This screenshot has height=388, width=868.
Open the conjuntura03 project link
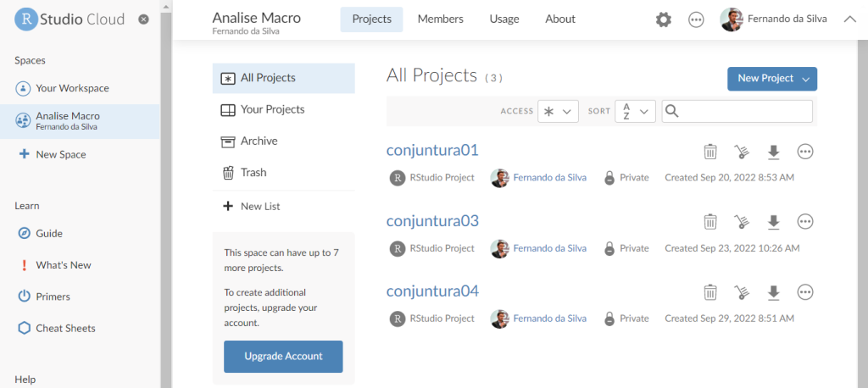tap(432, 221)
